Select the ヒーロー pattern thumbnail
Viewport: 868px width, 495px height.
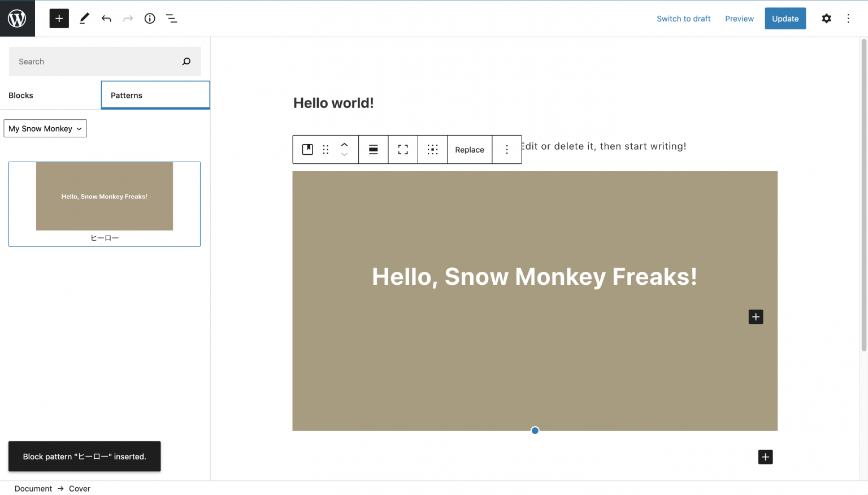coord(104,197)
